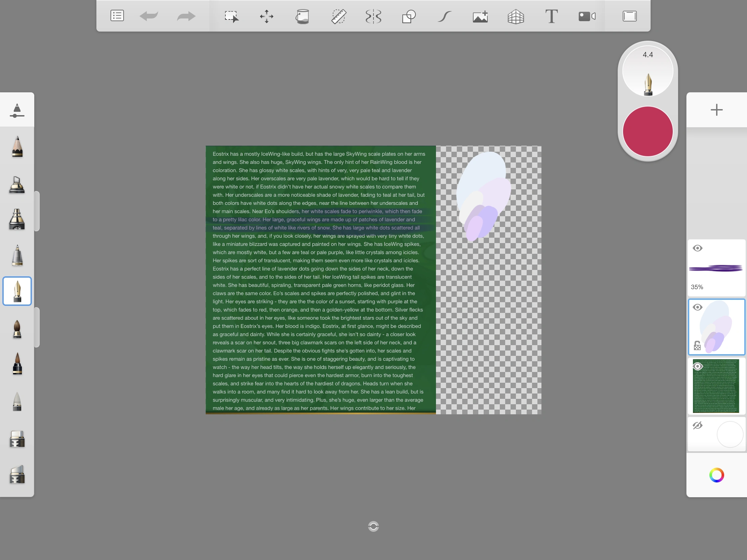
Task: Select the rectangular Selection tool
Action: point(231,16)
